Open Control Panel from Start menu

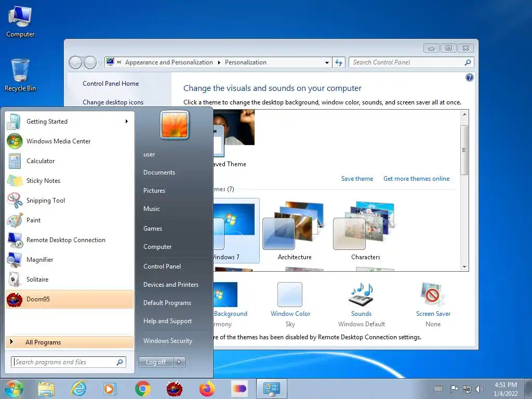point(162,267)
